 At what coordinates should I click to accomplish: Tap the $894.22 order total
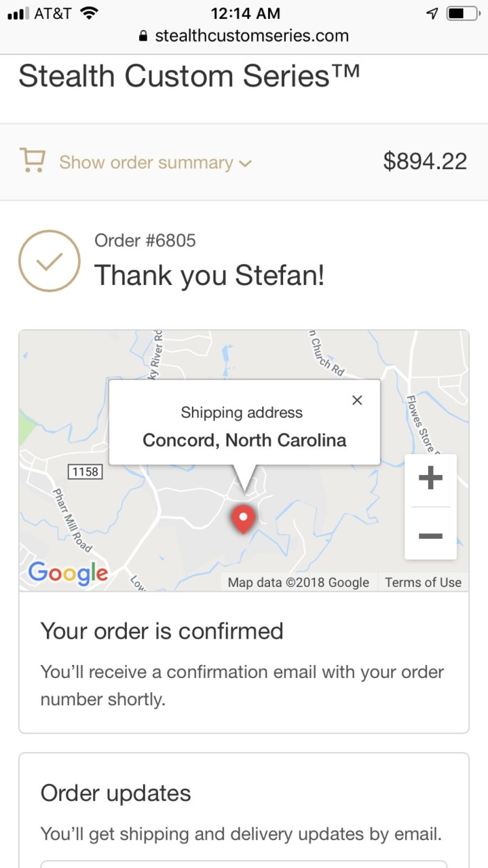click(425, 162)
